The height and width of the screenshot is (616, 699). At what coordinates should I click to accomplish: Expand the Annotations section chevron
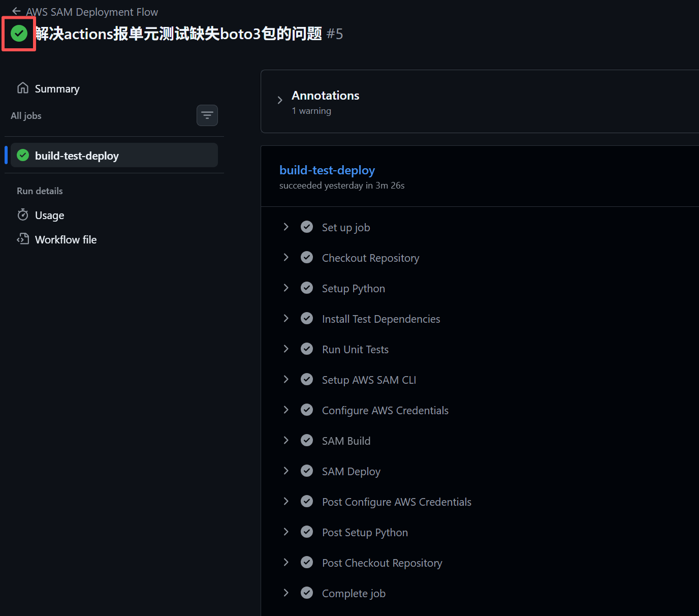click(280, 100)
